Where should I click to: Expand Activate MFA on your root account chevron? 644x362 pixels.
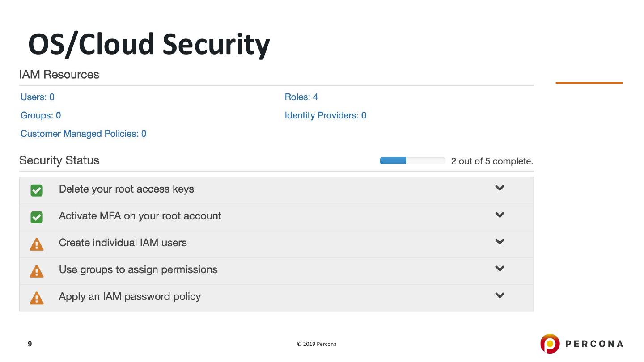pyautogui.click(x=500, y=215)
